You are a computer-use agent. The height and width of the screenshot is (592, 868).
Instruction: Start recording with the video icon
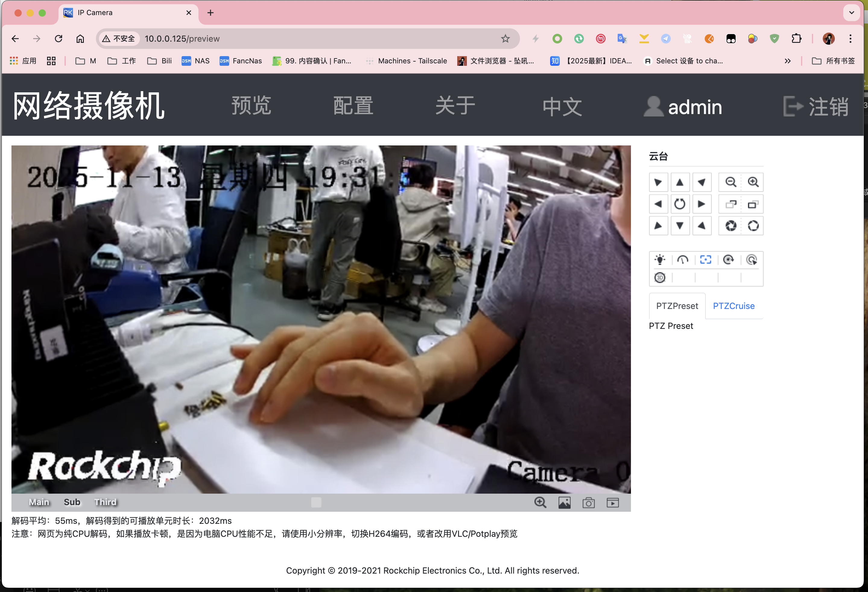[x=613, y=503]
